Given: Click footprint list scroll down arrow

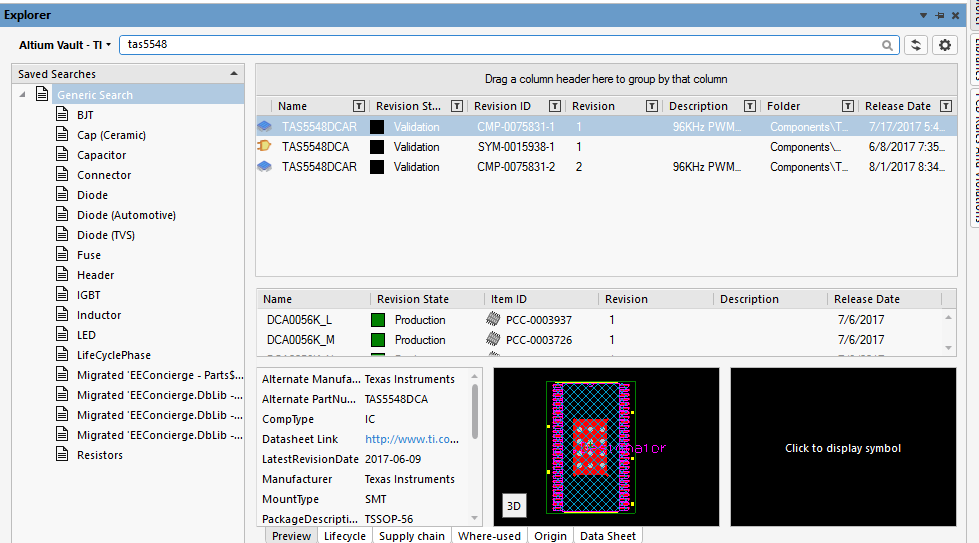Looking at the screenshot, I should (948, 348).
